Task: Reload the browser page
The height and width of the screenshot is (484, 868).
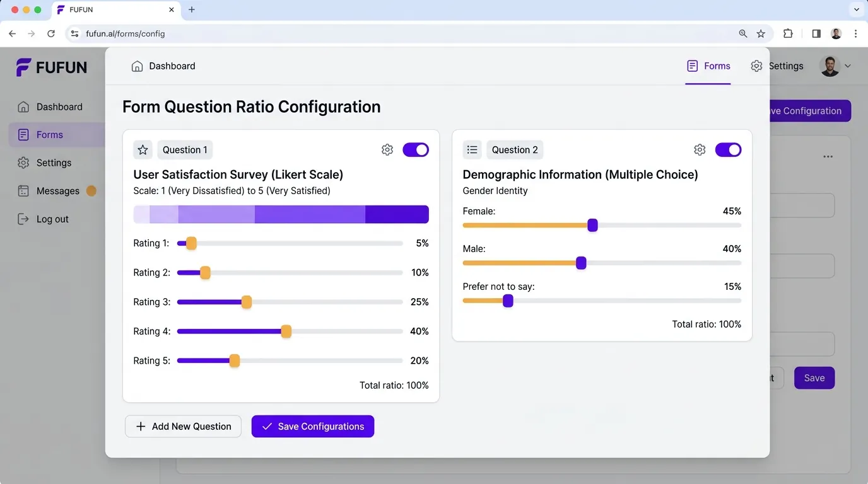Action: coord(51,33)
